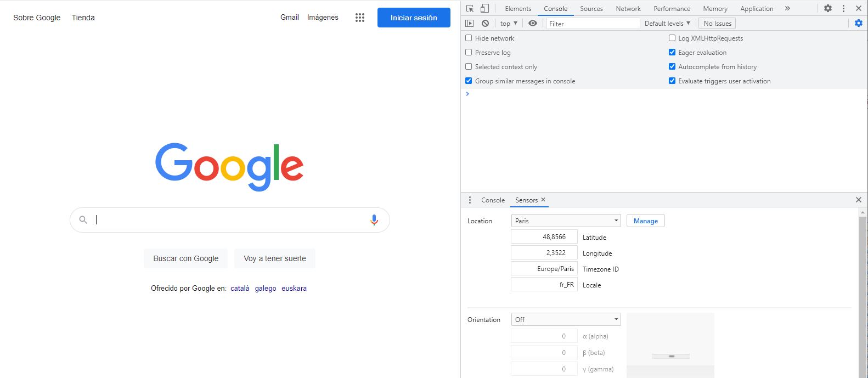
Task: Show the console sidebar icon
Action: coord(469,23)
